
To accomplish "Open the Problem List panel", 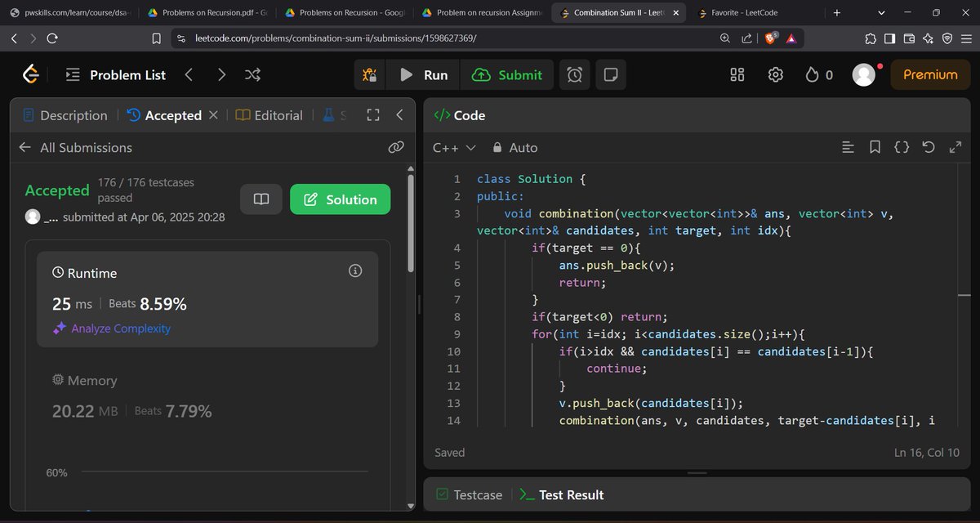I will [115, 74].
